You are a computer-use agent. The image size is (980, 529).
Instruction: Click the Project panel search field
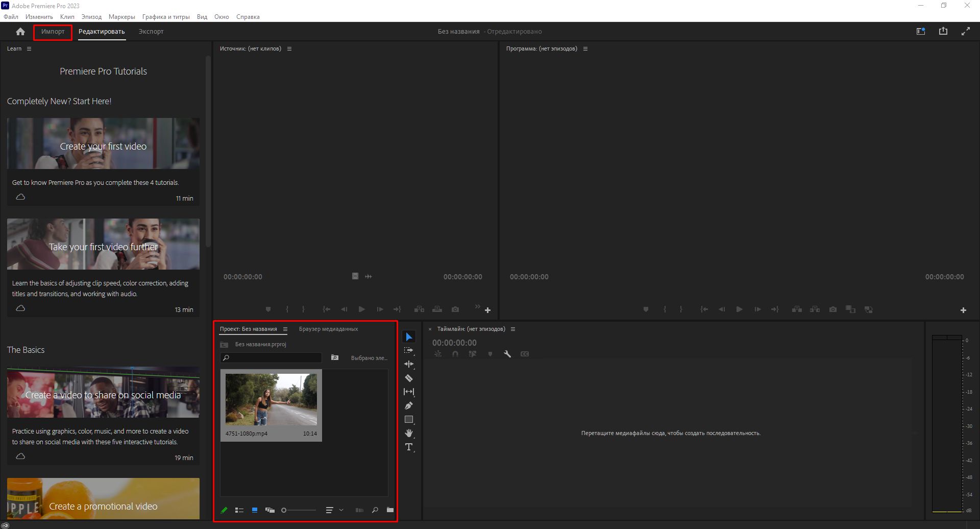point(271,358)
